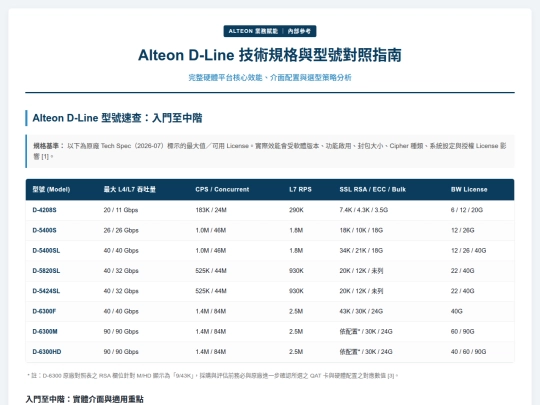Click the 'BW License' column header

point(469,189)
